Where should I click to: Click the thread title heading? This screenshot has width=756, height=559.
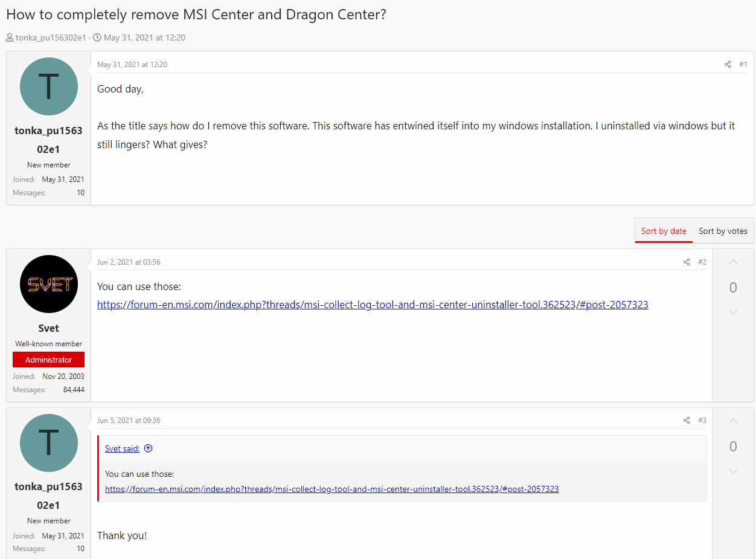(196, 15)
